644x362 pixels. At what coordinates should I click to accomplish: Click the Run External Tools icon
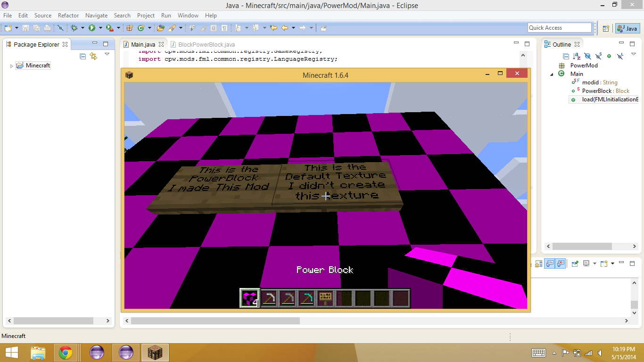pyautogui.click(x=109, y=28)
